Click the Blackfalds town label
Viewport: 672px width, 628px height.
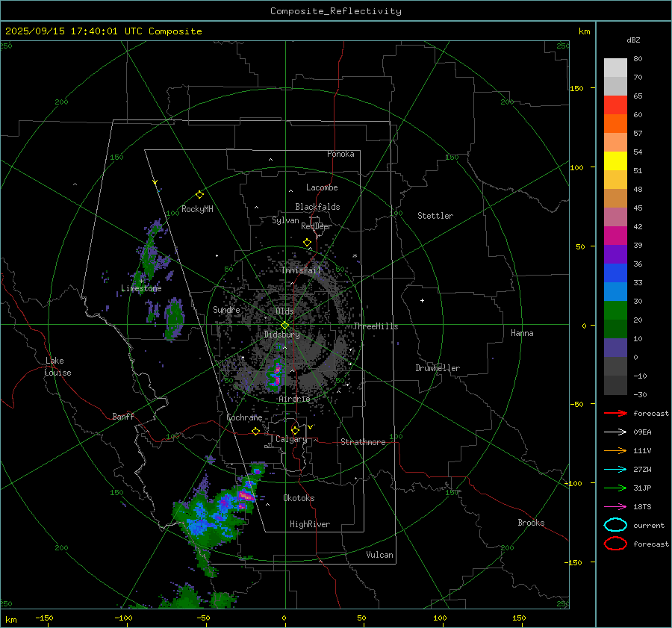point(317,207)
